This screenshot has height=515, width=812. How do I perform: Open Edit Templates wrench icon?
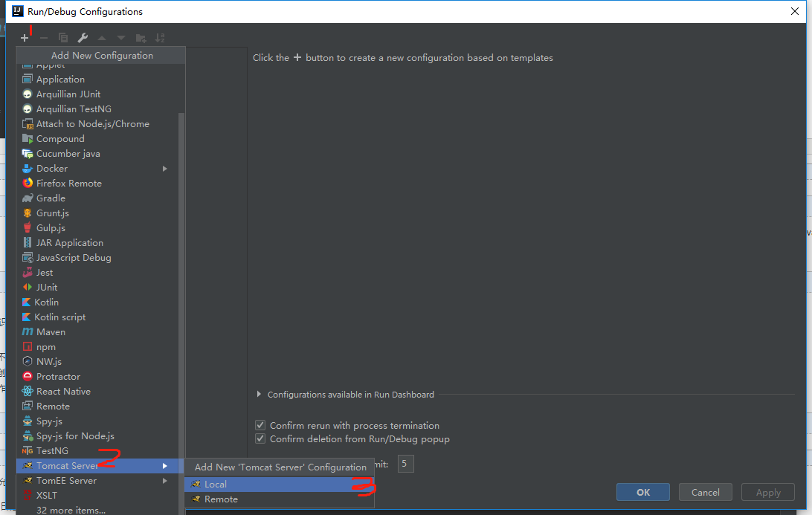(x=83, y=38)
